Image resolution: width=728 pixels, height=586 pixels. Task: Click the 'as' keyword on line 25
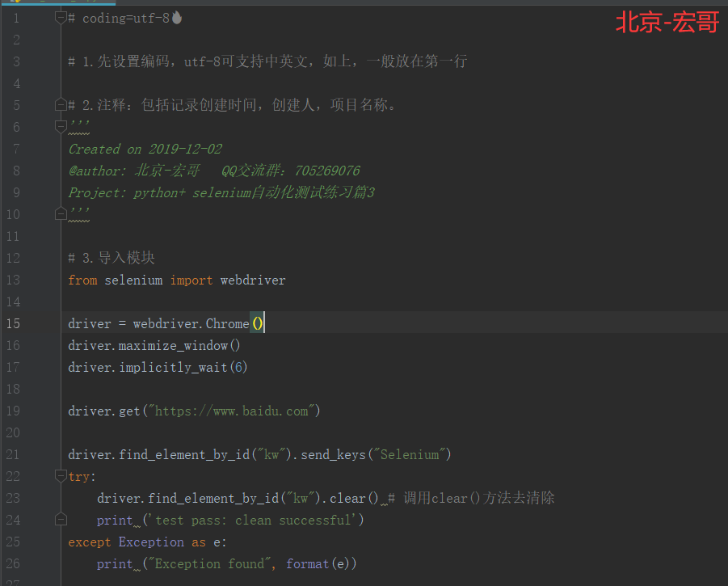[x=199, y=542]
